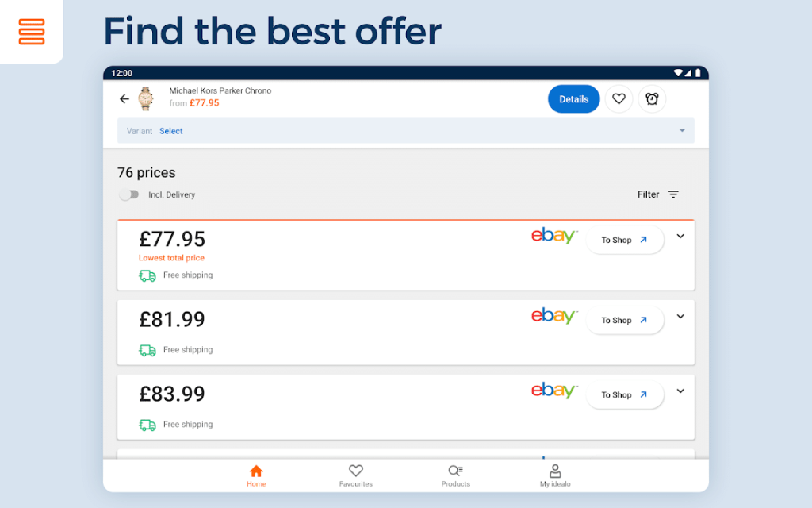Tap the product watch thumbnail
Screen dimensions: 812x508
[x=145, y=98]
